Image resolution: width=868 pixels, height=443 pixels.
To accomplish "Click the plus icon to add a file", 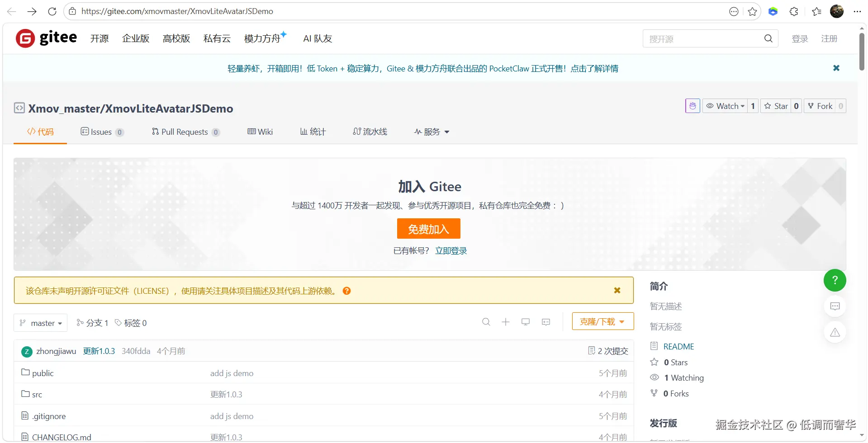I will [506, 322].
